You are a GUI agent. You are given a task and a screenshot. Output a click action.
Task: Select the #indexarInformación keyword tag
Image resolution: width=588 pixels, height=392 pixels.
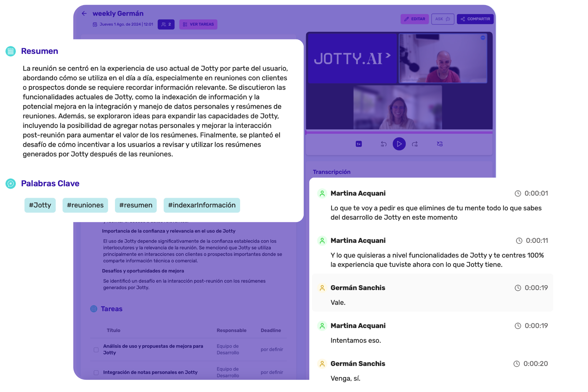coord(202,205)
